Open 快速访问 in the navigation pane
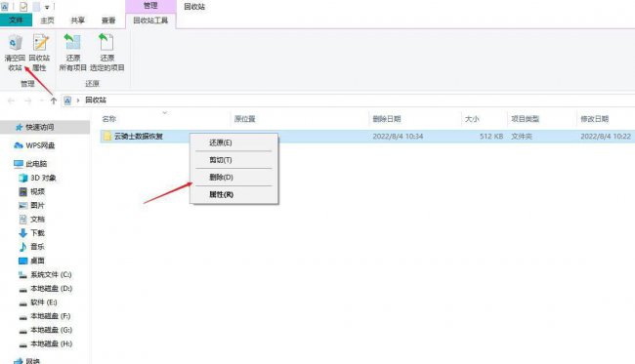Image resolution: width=635 pixels, height=364 pixels. [x=40, y=128]
